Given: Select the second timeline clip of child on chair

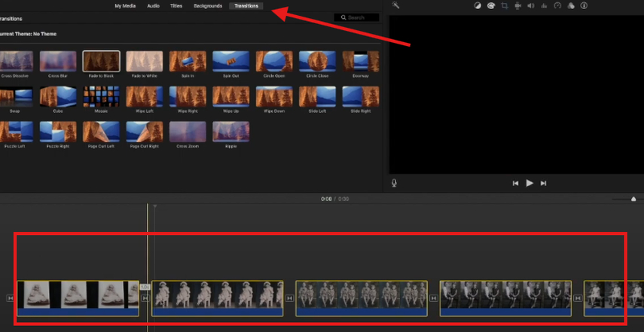Looking at the screenshot, I should 217,298.
